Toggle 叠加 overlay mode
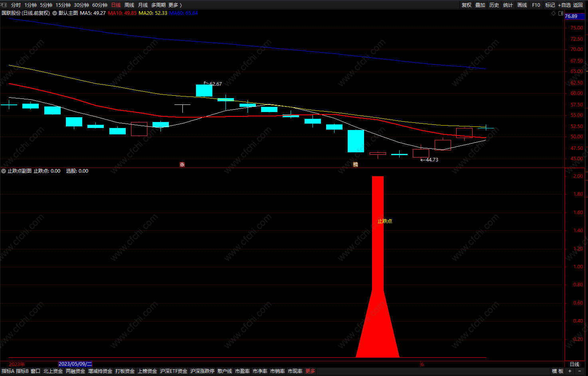 pyautogui.click(x=480, y=5)
